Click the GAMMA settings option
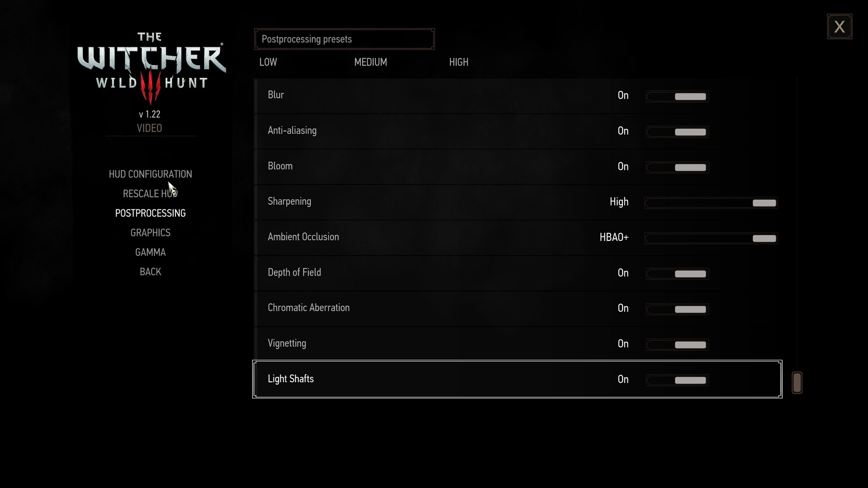 [x=150, y=251]
